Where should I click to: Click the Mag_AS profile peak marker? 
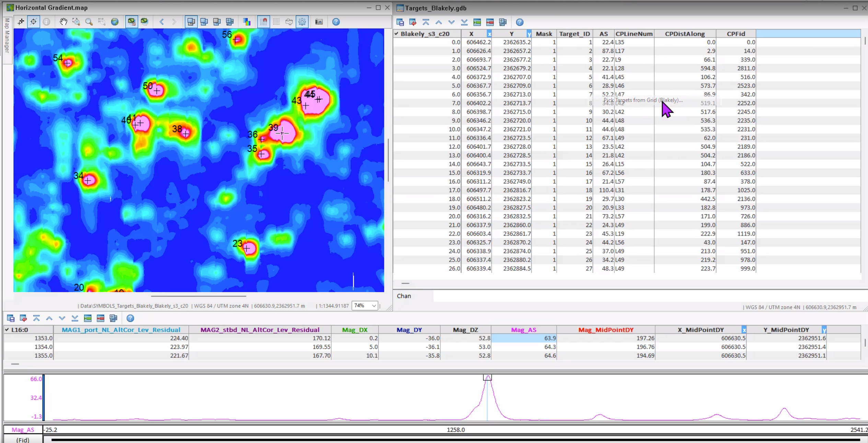(x=487, y=377)
